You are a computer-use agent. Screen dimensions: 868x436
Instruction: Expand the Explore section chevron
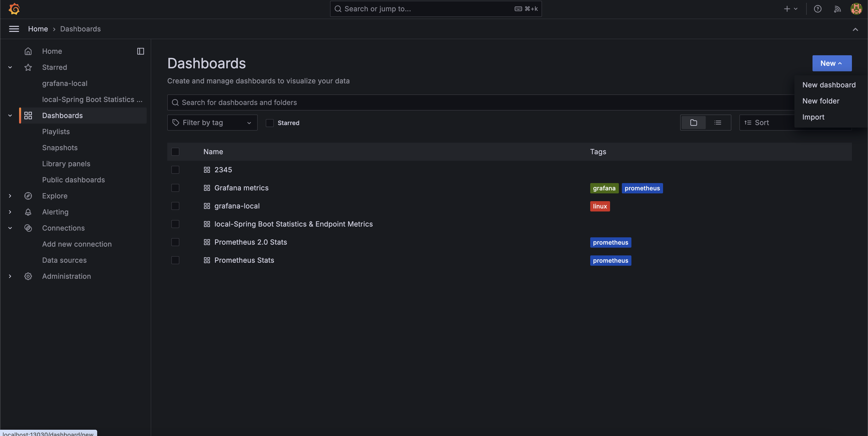(10, 196)
